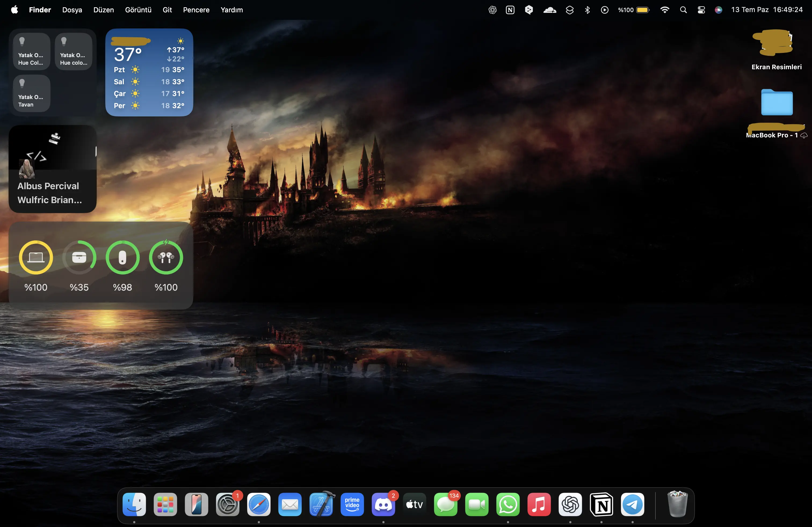Image resolution: width=812 pixels, height=527 pixels.
Task: Open Launchpad in the Dock
Action: coord(165,504)
